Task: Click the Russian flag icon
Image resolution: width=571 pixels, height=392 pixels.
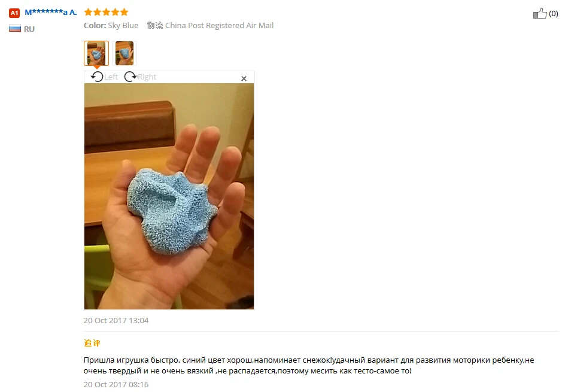Action: (15, 28)
